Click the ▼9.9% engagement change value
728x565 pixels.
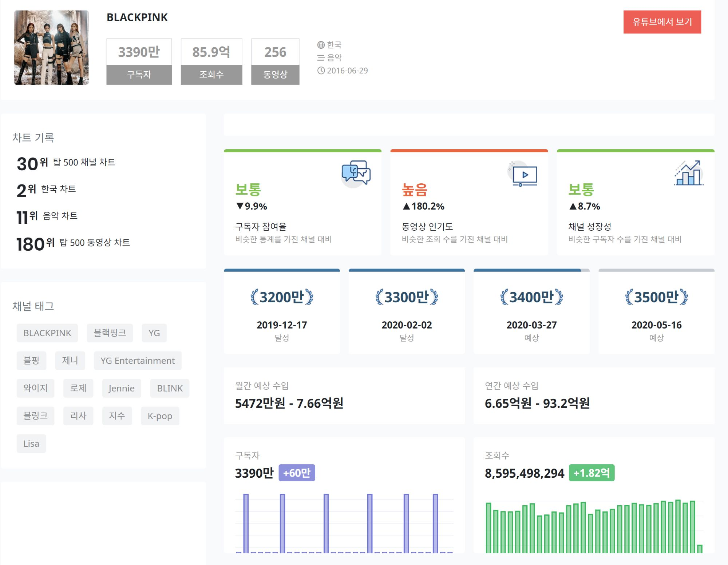click(x=252, y=206)
